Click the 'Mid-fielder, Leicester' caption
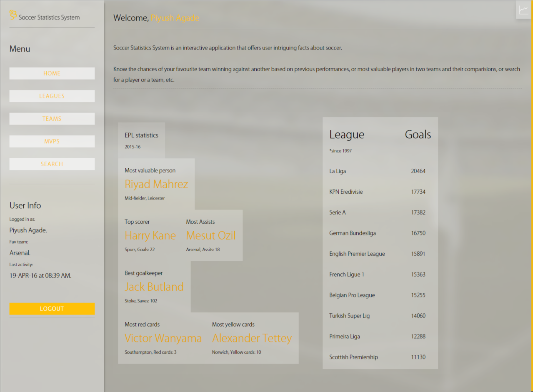533x392 pixels. pyautogui.click(x=145, y=198)
